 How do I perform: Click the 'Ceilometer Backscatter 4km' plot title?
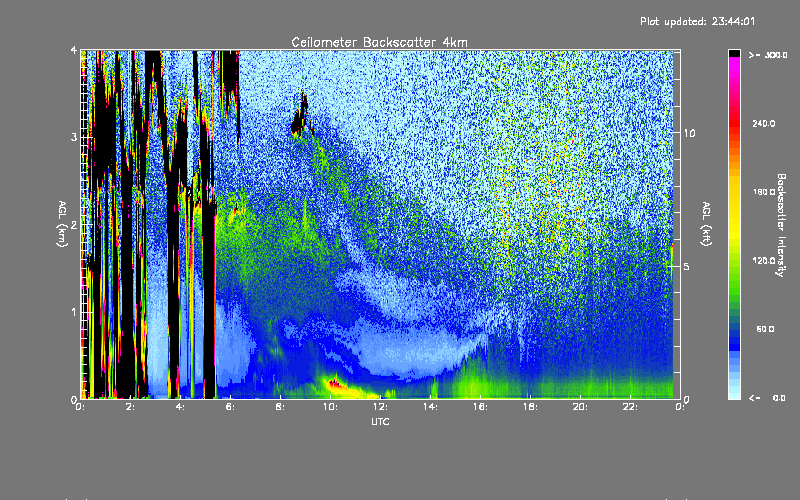point(379,42)
